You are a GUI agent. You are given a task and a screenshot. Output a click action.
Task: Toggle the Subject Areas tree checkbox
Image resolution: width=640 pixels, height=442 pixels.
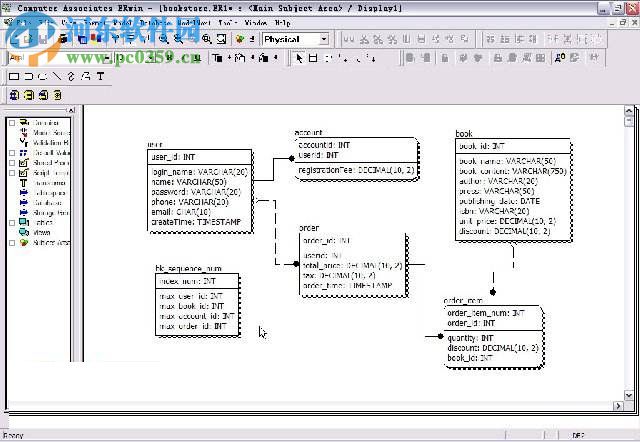(x=12, y=242)
